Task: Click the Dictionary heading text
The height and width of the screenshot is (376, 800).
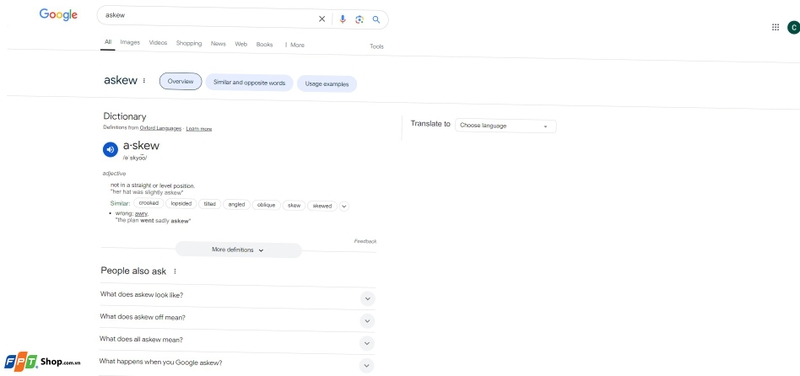Action: 124,116
